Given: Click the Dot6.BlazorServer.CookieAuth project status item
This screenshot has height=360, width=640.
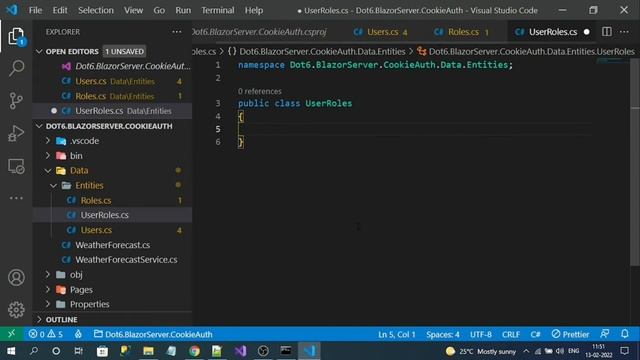Looking at the screenshot, I should coord(153,334).
